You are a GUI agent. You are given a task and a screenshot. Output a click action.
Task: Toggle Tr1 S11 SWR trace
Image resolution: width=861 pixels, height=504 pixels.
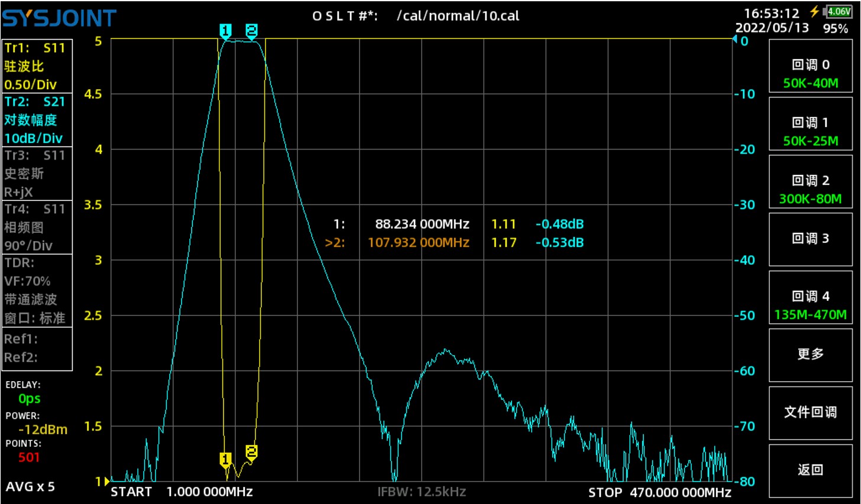(37, 66)
